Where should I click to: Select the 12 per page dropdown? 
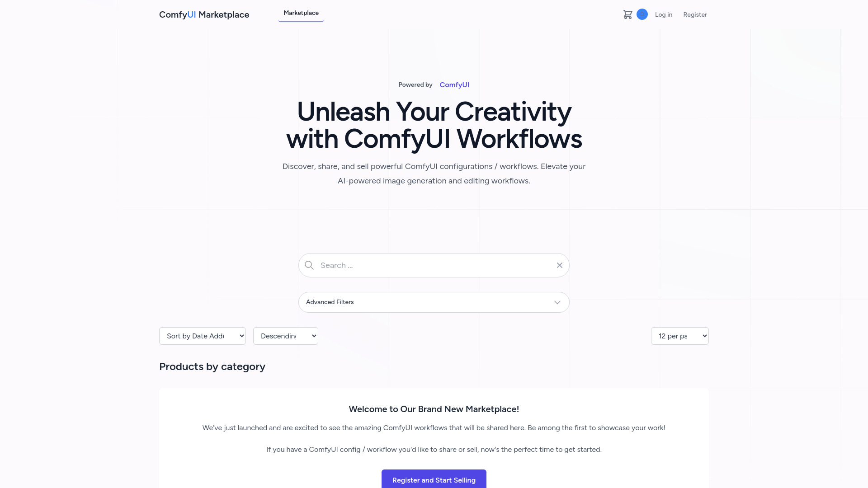680,335
